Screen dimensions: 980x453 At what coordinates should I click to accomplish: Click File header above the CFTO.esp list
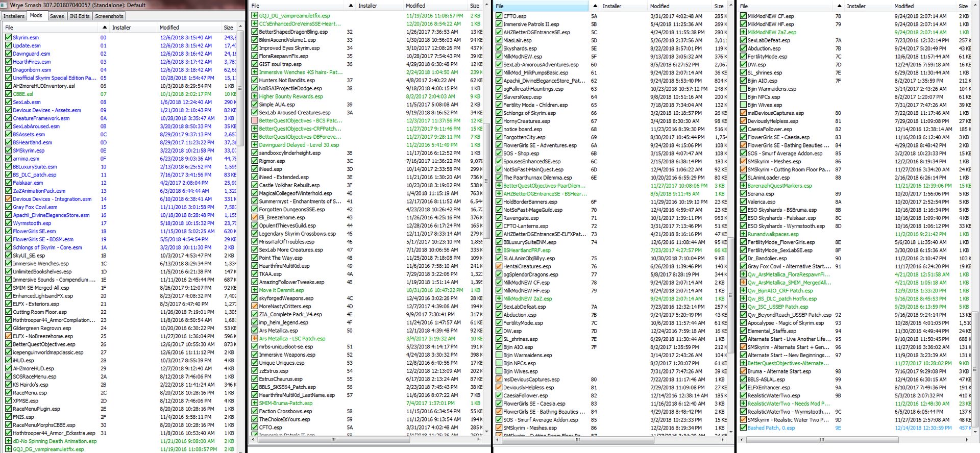[x=541, y=6]
